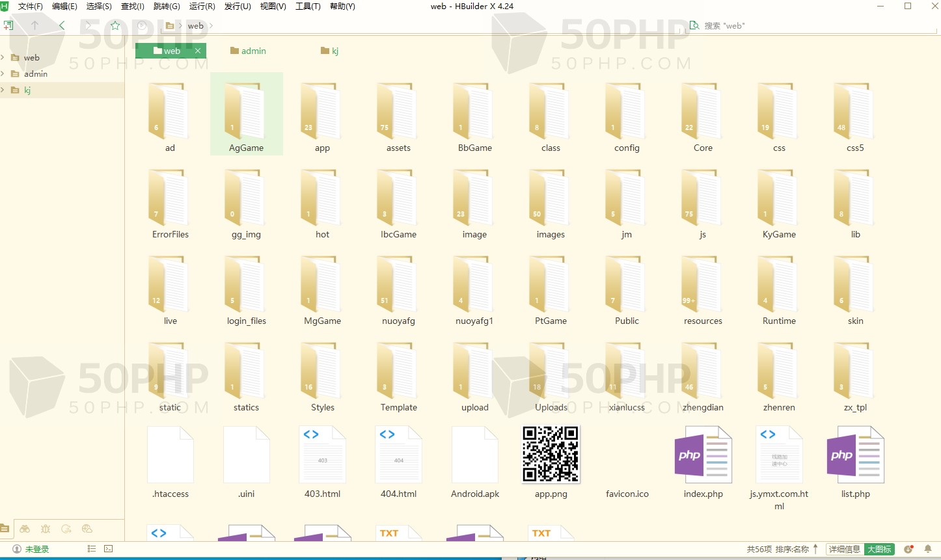The width and height of the screenshot is (941, 560).
Task: Open the cloud globe panel icon
Action: coord(87,529)
